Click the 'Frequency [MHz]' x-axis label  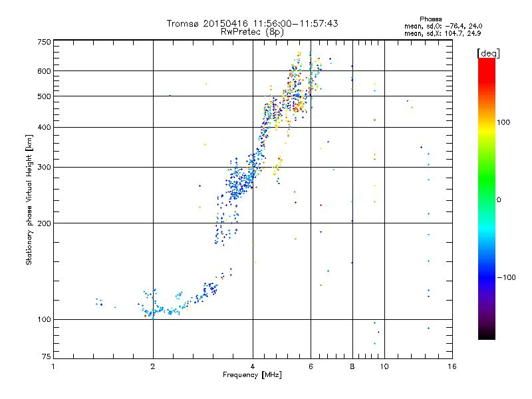(x=252, y=375)
